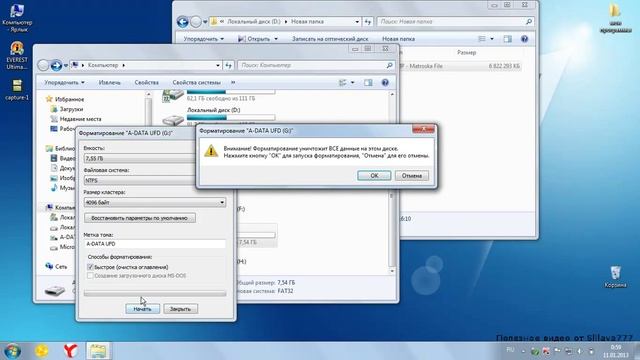Select Недавние места in navigation pane
The height and width of the screenshot is (360, 640).
pos(76,119)
